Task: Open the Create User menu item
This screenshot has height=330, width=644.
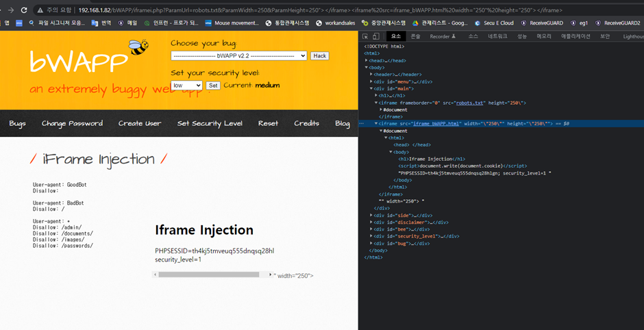Action: click(x=140, y=123)
